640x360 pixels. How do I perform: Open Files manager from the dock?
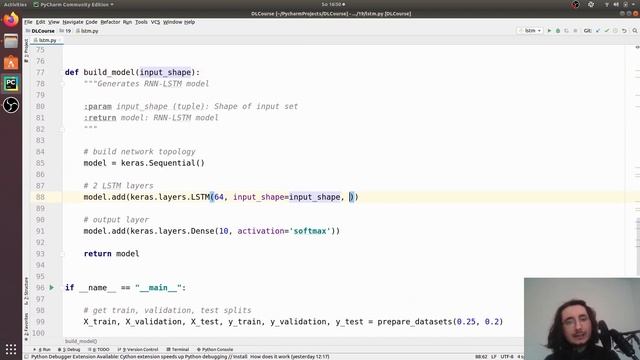tap(11, 41)
